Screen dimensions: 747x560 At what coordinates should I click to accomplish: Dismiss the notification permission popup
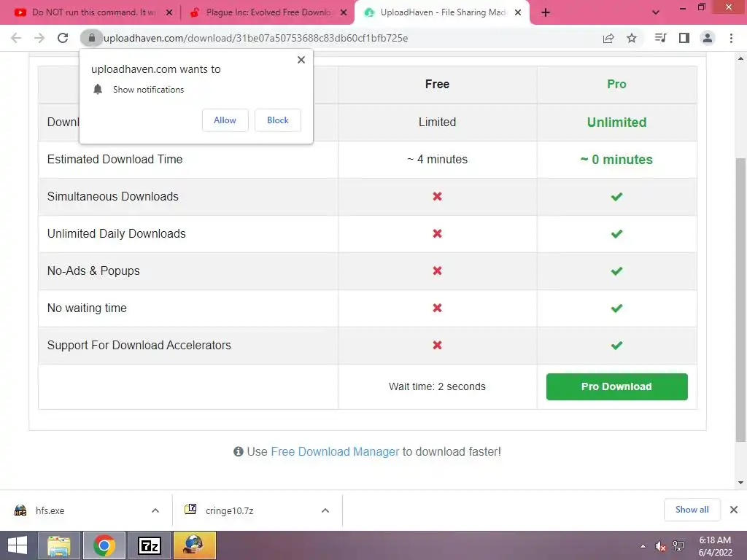(x=301, y=60)
